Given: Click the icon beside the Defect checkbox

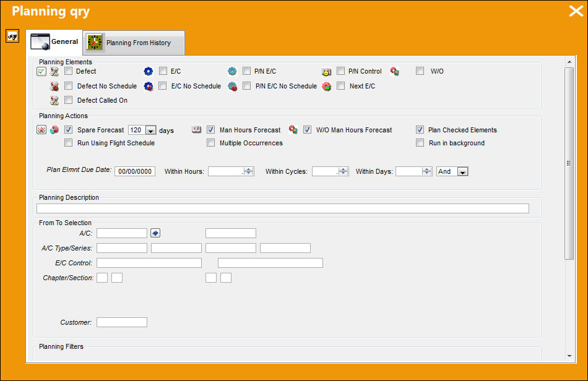Looking at the screenshot, I should pos(54,71).
